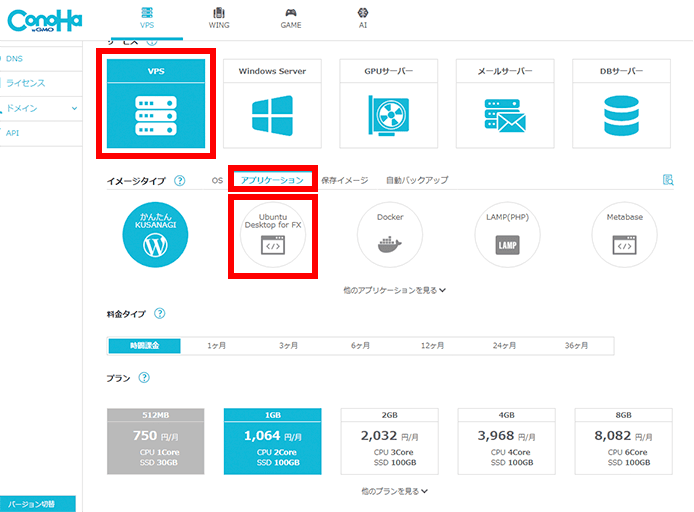Select 12ヶ月 billing period
Viewport: 694px width, 512px height.
tap(432, 346)
